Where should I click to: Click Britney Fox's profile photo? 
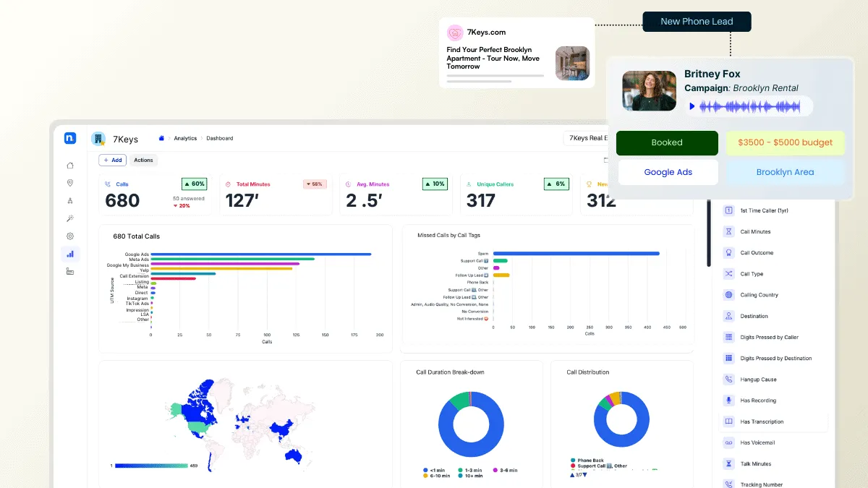pyautogui.click(x=649, y=90)
